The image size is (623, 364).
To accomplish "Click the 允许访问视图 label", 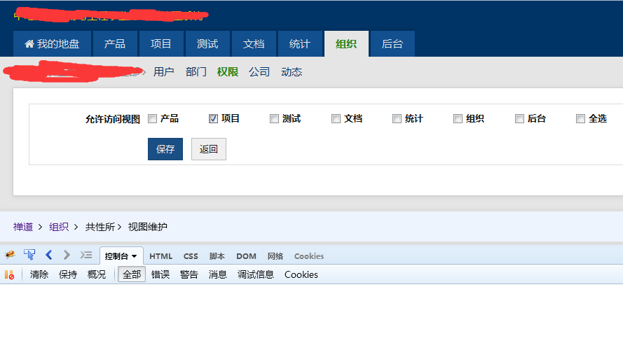I will tap(112, 119).
